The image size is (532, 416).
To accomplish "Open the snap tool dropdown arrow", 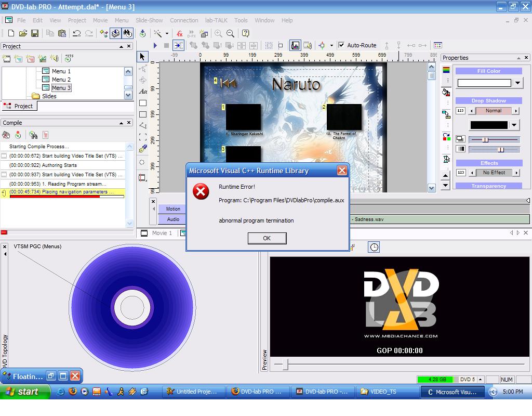I will (x=331, y=45).
